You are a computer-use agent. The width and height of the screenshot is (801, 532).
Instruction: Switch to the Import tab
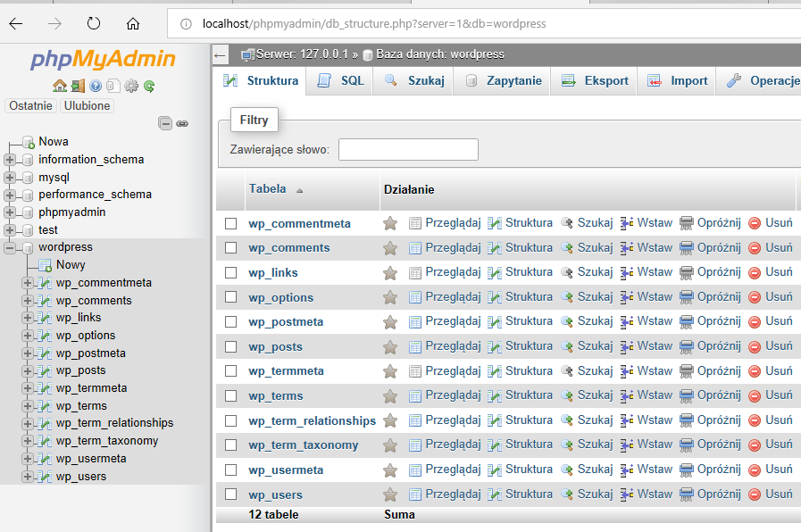tap(677, 80)
